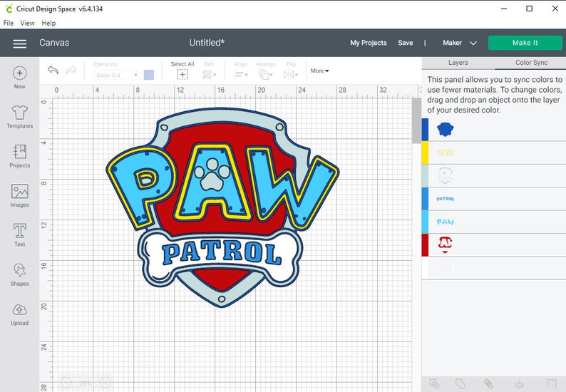Click the Canvas header label
The image size is (566, 392).
(54, 43)
